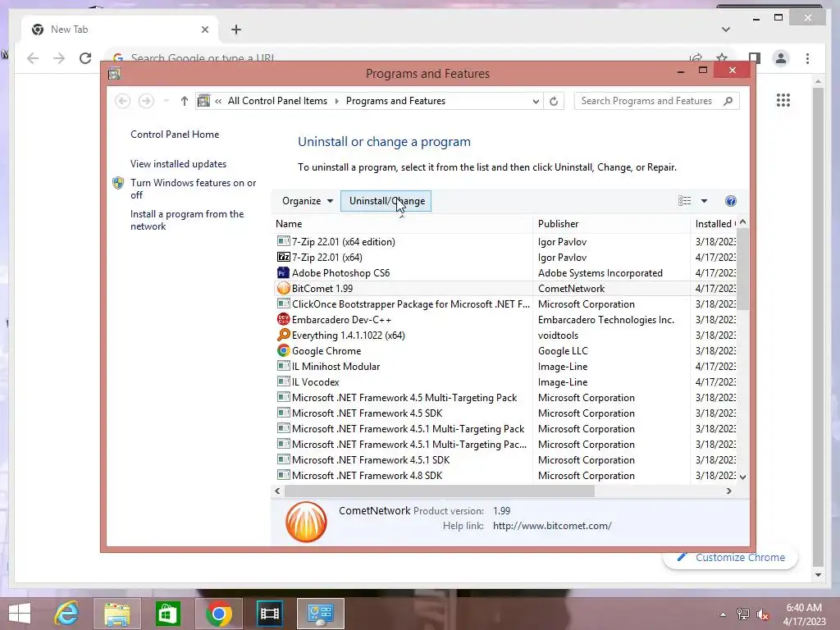Click the list's scroll-down arrow
The image size is (840, 630).
742,477
